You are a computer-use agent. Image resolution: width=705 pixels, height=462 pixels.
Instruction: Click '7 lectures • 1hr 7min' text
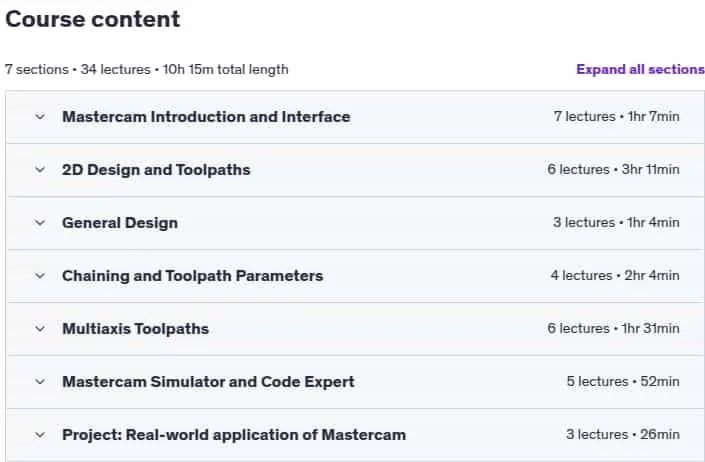tap(616, 116)
